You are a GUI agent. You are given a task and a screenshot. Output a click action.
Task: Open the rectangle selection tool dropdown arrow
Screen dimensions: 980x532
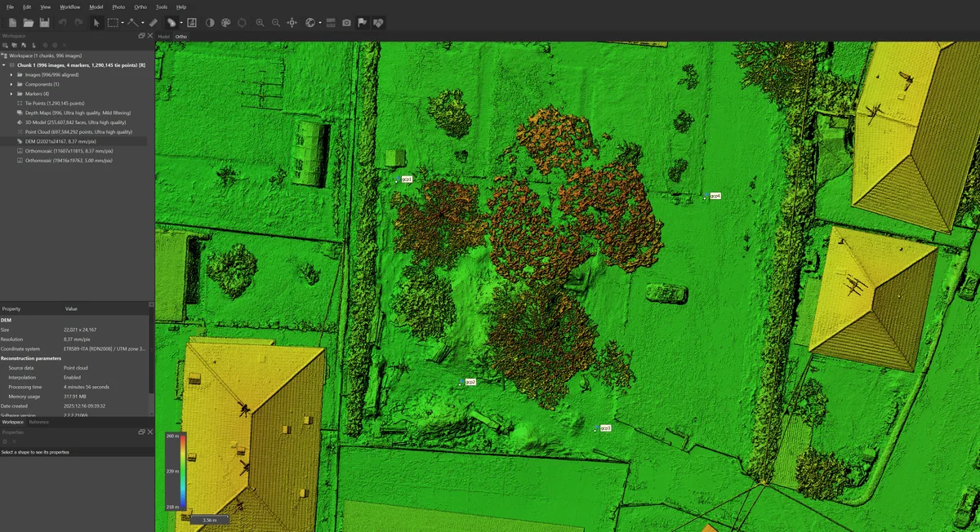122,23
